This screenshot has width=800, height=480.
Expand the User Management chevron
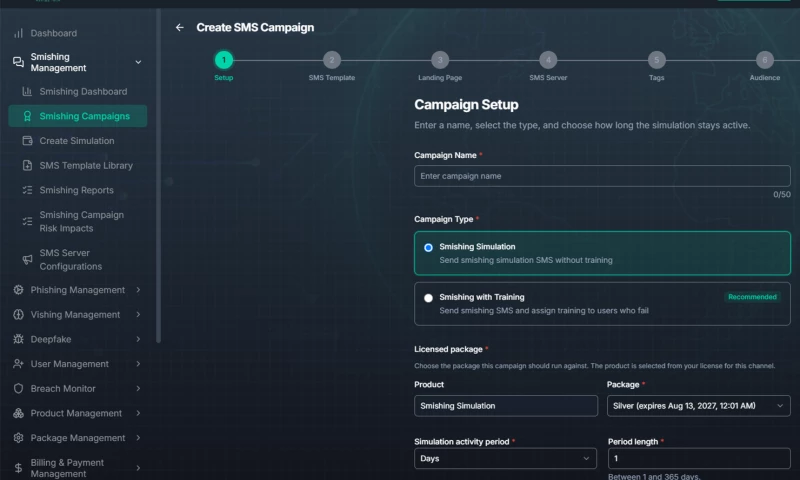coord(138,364)
